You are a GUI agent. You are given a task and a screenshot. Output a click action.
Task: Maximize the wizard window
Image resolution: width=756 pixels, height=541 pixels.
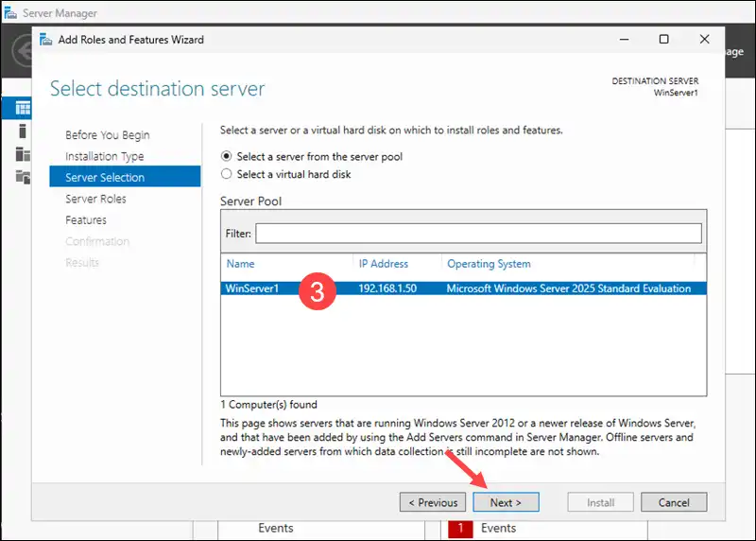(663, 40)
